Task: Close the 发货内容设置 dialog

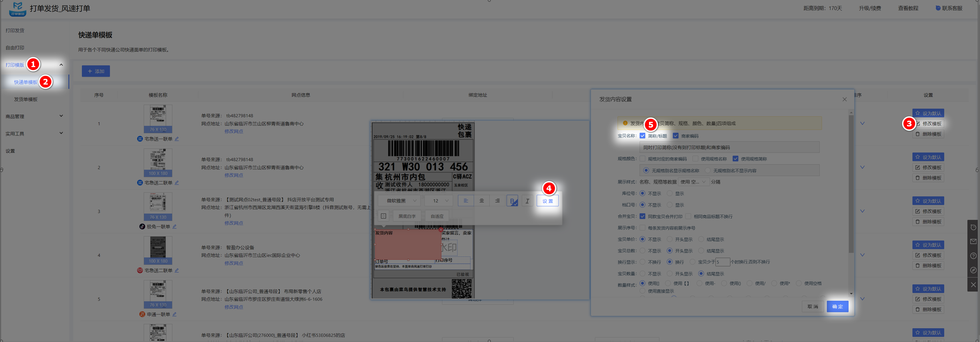Action: click(x=844, y=99)
